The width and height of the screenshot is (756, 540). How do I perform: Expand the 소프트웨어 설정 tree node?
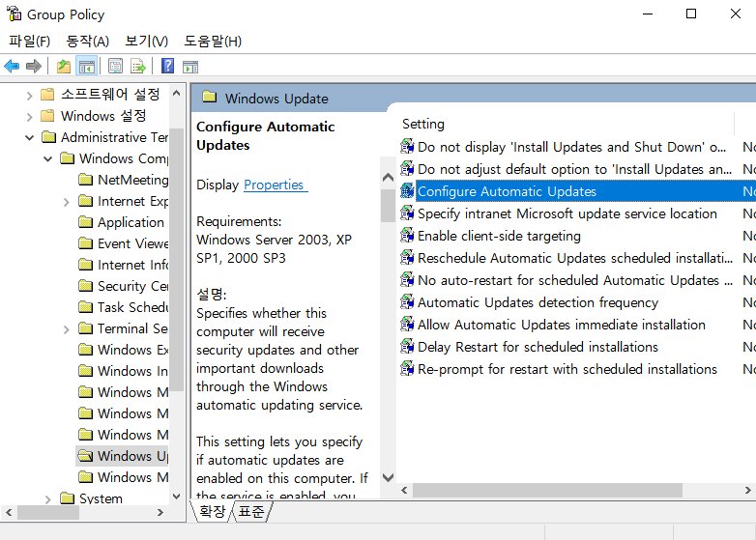pyautogui.click(x=29, y=96)
